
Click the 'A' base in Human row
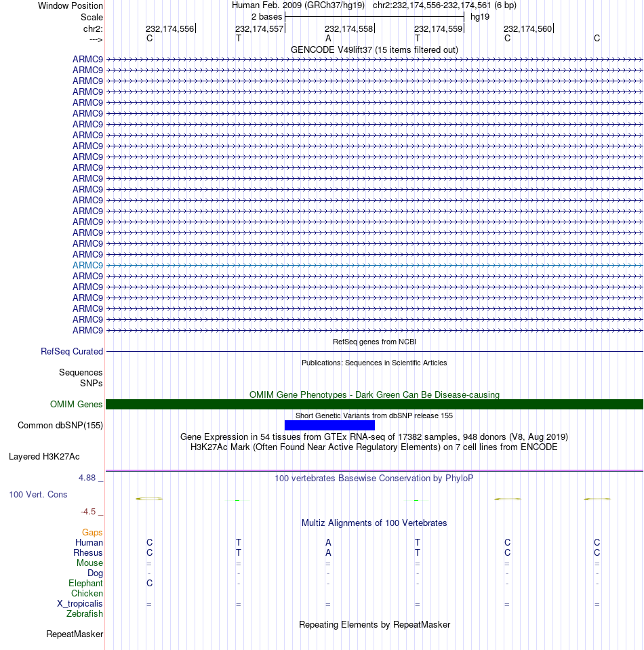pyautogui.click(x=328, y=543)
